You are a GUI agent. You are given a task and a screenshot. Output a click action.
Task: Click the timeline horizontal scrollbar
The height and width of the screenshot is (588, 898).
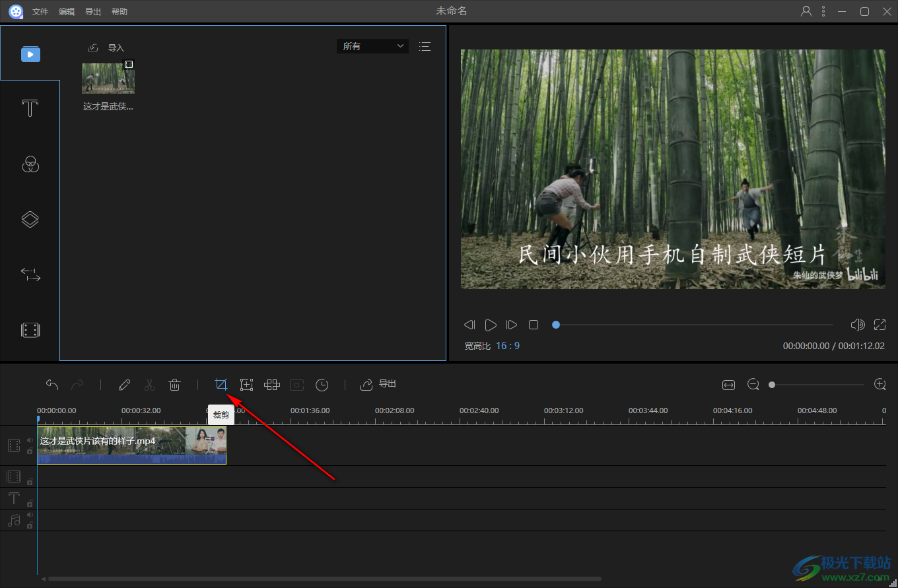324,579
